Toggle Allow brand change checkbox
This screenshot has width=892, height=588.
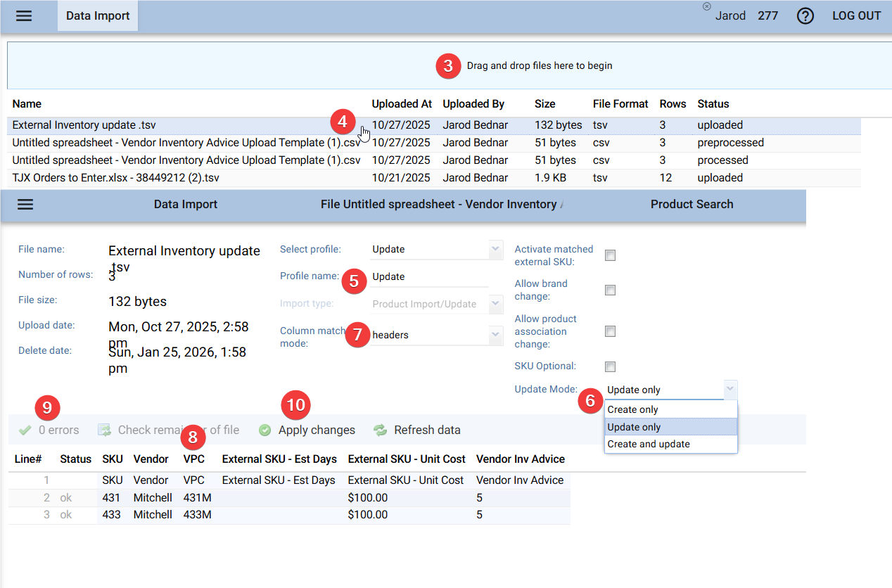tap(610, 290)
